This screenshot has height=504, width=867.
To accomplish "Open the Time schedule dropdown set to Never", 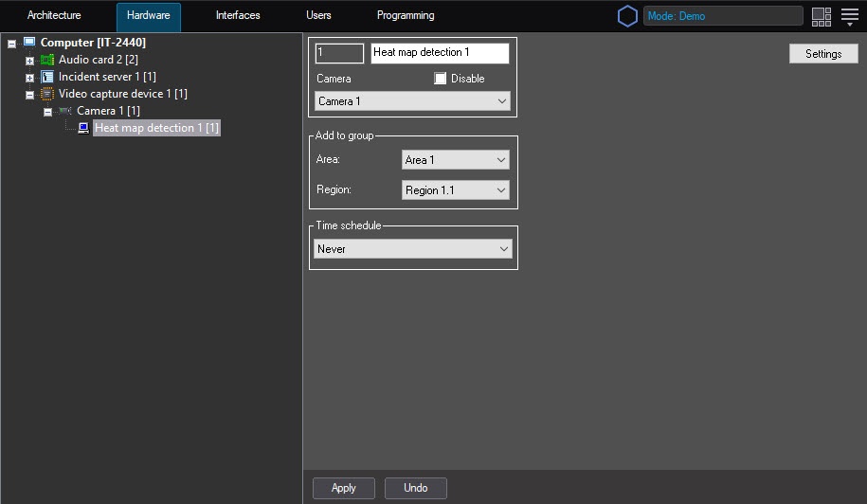I will click(x=412, y=249).
